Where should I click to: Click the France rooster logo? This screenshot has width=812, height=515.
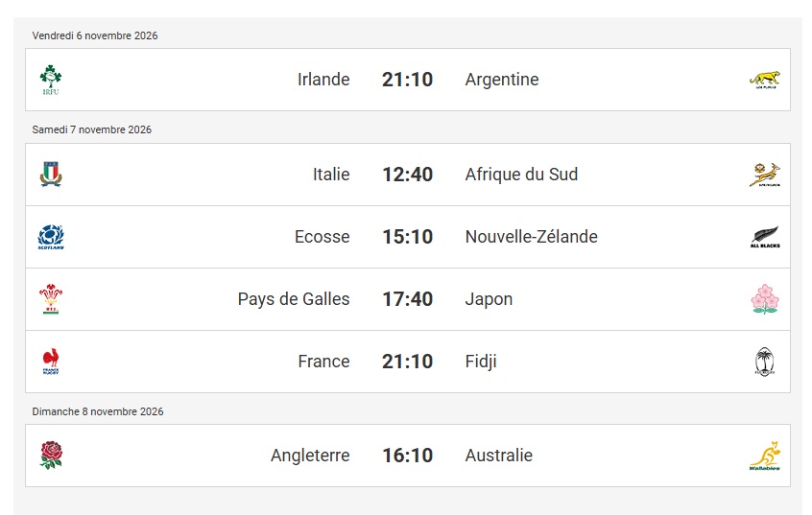click(x=51, y=362)
